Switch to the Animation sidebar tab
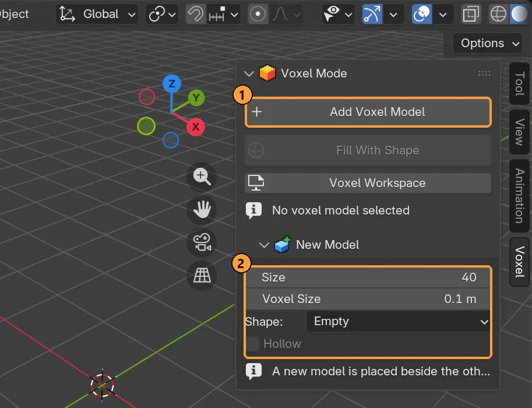532x408 pixels. (x=520, y=195)
